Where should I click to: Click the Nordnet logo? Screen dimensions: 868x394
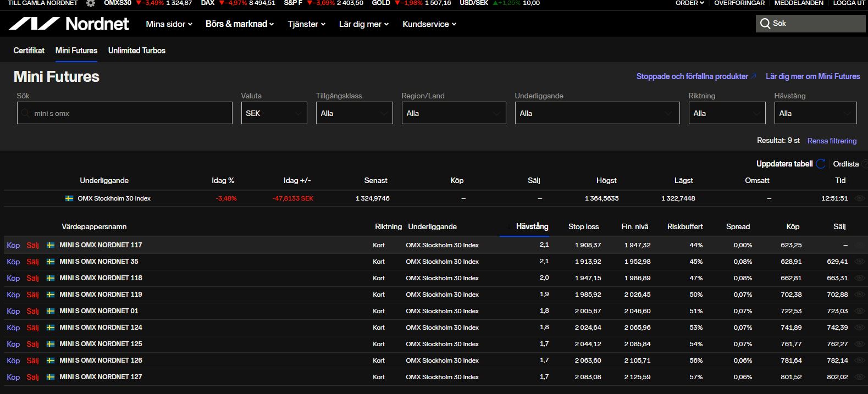(69, 24)
